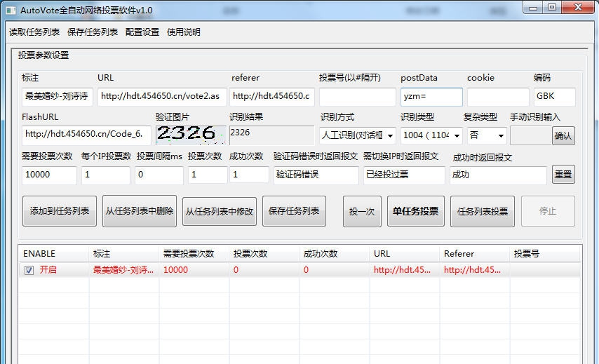Click the referer input field

pyautogui.click(x=272, y=97)
